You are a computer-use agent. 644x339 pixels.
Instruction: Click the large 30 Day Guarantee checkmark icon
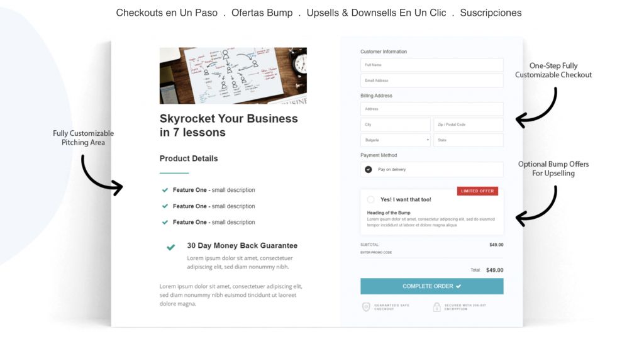(170, 247)
